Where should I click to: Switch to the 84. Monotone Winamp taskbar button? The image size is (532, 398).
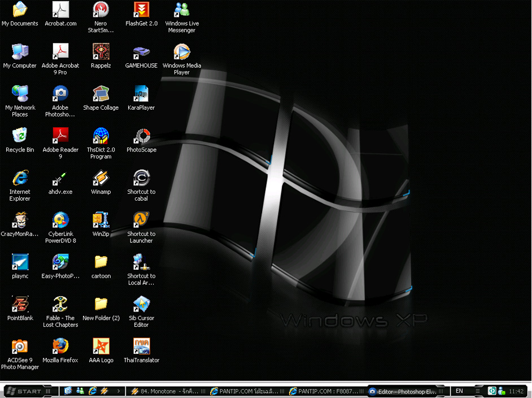click(168, 391)
